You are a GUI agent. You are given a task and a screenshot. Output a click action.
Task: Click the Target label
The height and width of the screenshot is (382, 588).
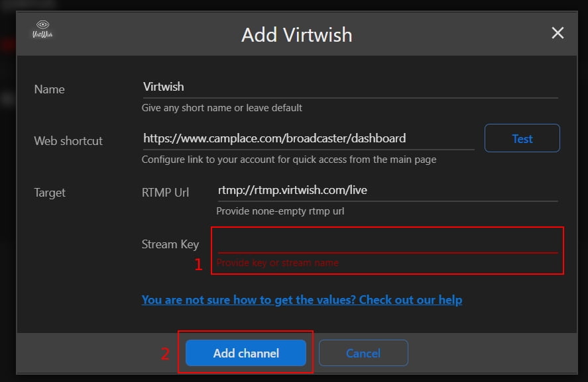point(50,193)
